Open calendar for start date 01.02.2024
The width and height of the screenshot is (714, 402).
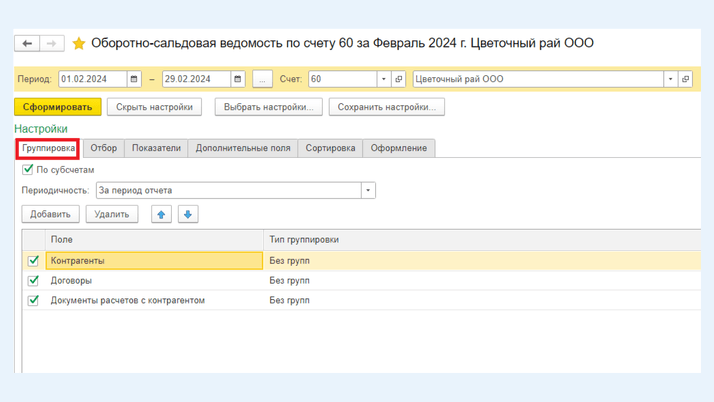[x=134, y=79]
